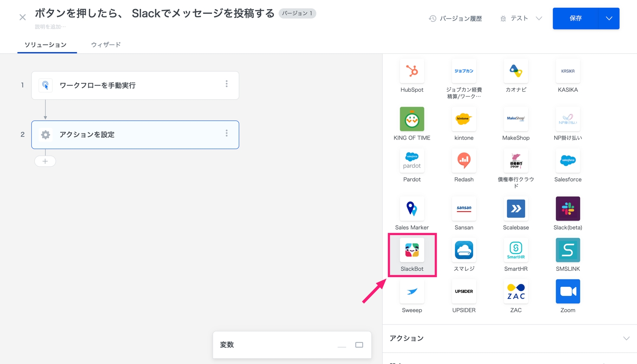The image size is (637, 364).
Task: Choose the HubSpot connector icon
Action: tap(412, 71)
